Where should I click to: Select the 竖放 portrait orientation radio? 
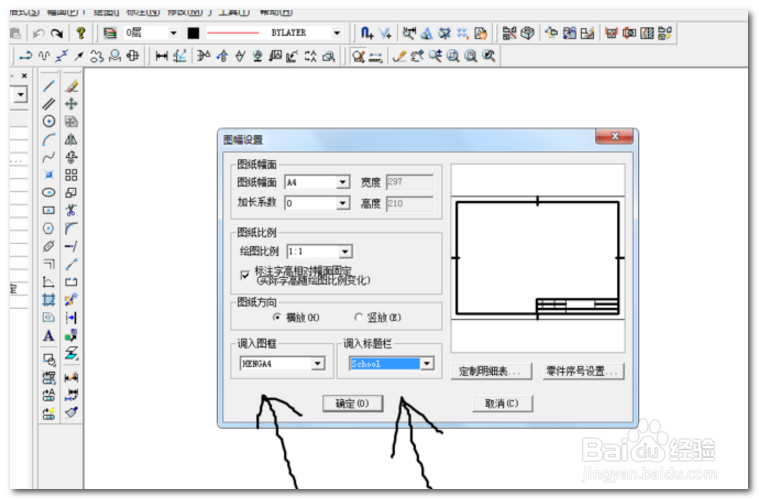point(358,317)
